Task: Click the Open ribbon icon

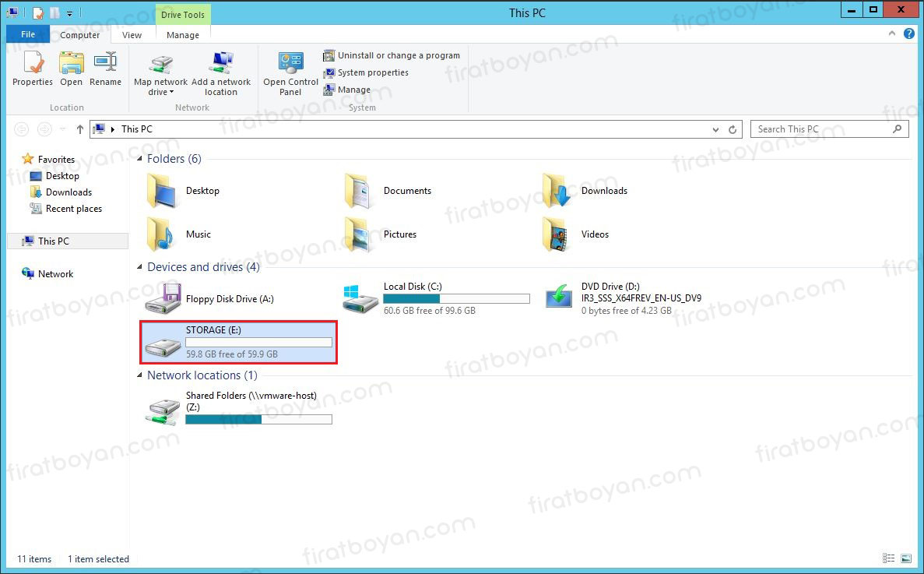Action: coord(72,63)
